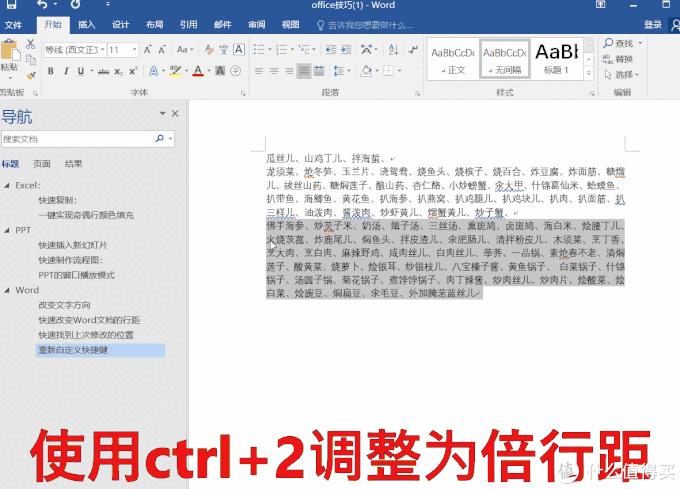Undo the last action in the quick access toolbar

pos(42,5)
